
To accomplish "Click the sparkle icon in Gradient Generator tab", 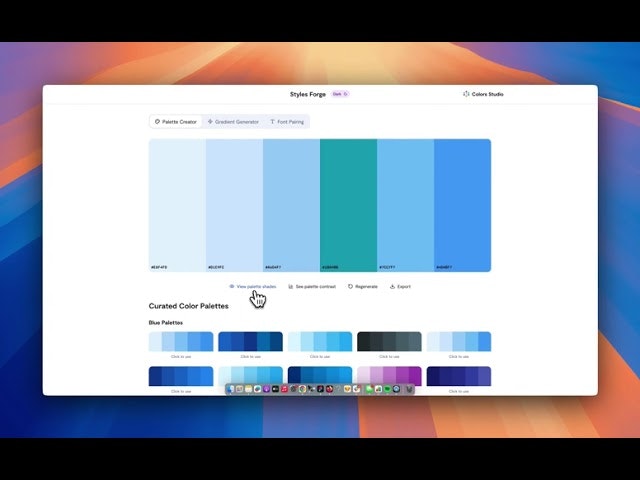I will point(210,122).
